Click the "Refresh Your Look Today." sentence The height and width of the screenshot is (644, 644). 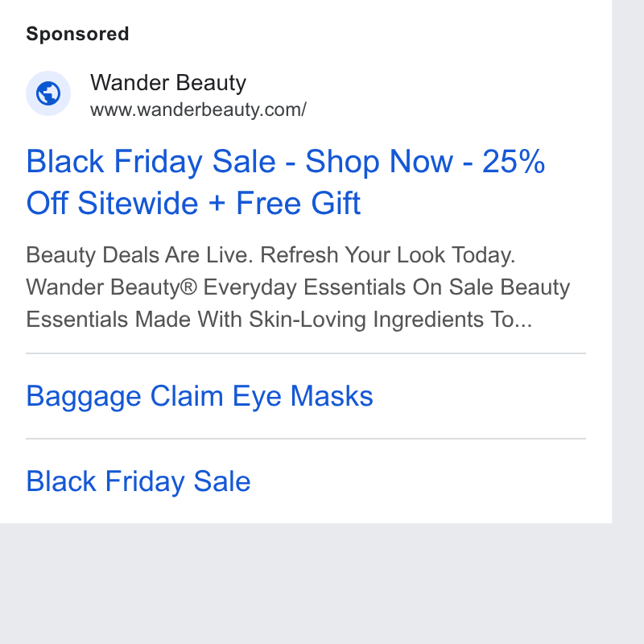click(388, 255)
